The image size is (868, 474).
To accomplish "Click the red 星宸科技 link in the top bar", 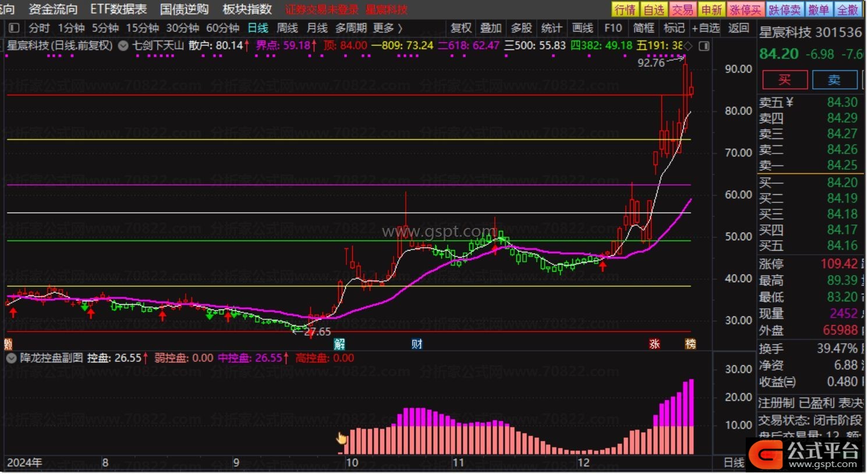I will click(x=387, y=10).
